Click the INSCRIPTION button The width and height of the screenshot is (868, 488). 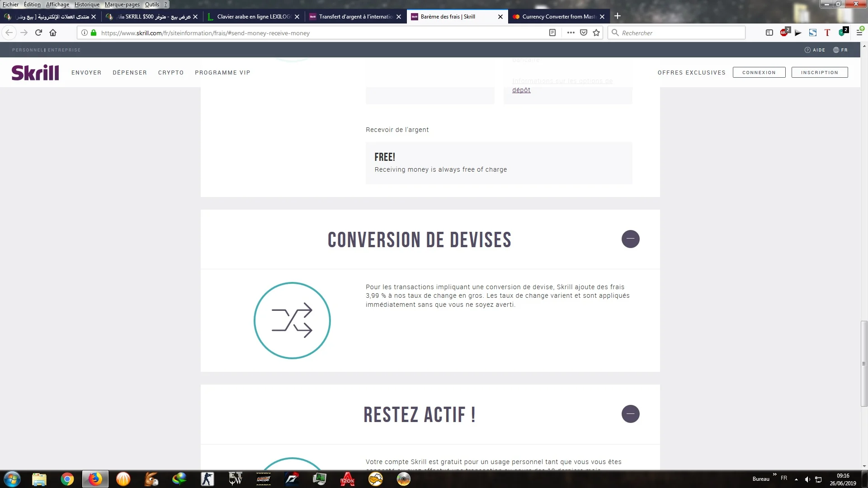pyautogui.click(x=819, y=72)
